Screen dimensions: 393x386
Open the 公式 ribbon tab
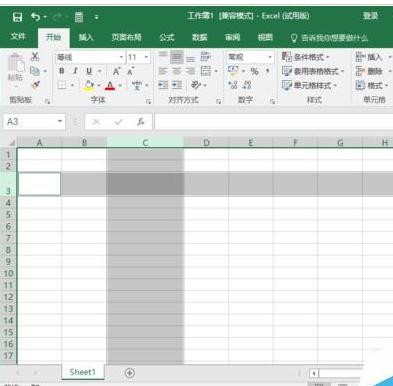pos(167,37)
